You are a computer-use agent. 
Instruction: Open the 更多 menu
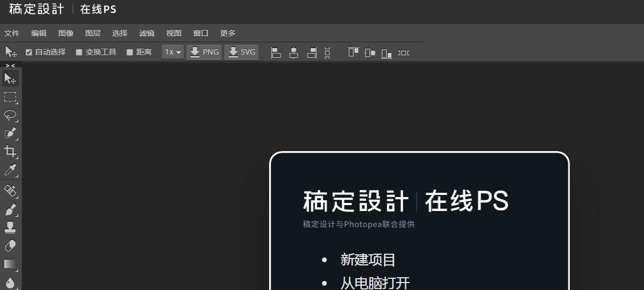coord(228,33)
